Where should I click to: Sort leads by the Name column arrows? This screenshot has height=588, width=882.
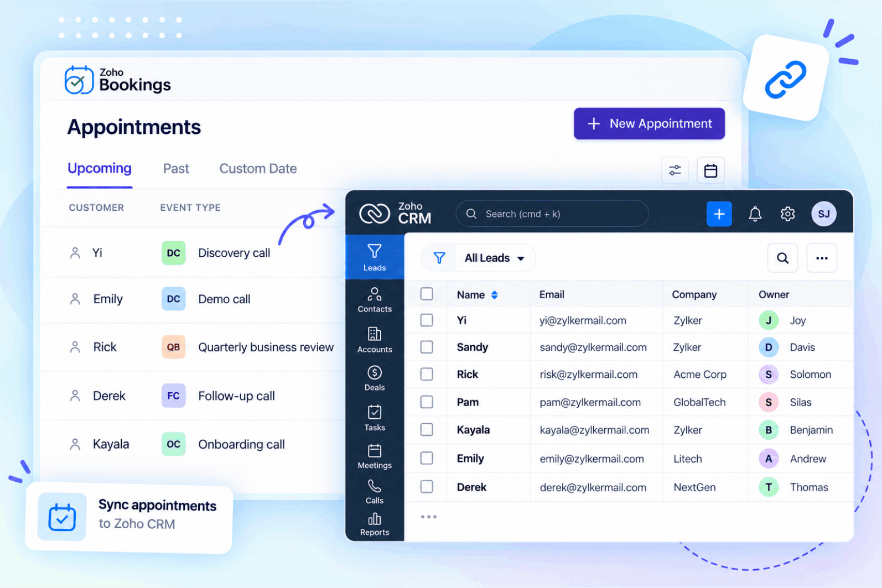[495, 295]
